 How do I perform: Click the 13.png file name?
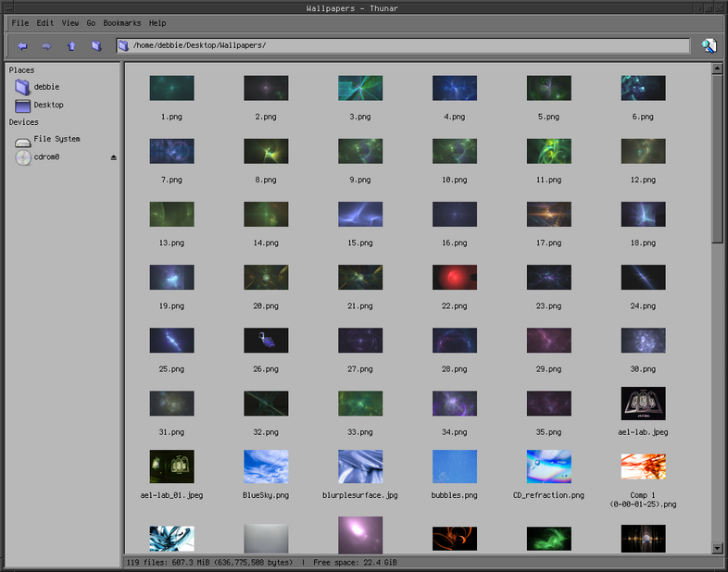[x=171, y=243]
